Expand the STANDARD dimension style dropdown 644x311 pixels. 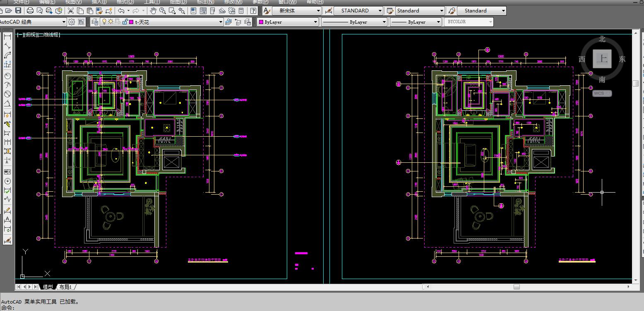pos(380,11)
